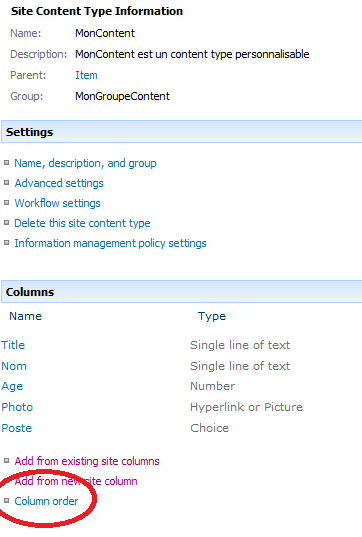Screen dimensions: 362x537
Task: Click the description text 'MonContent est un content type personnalisable'
Action: click(192, 54)
